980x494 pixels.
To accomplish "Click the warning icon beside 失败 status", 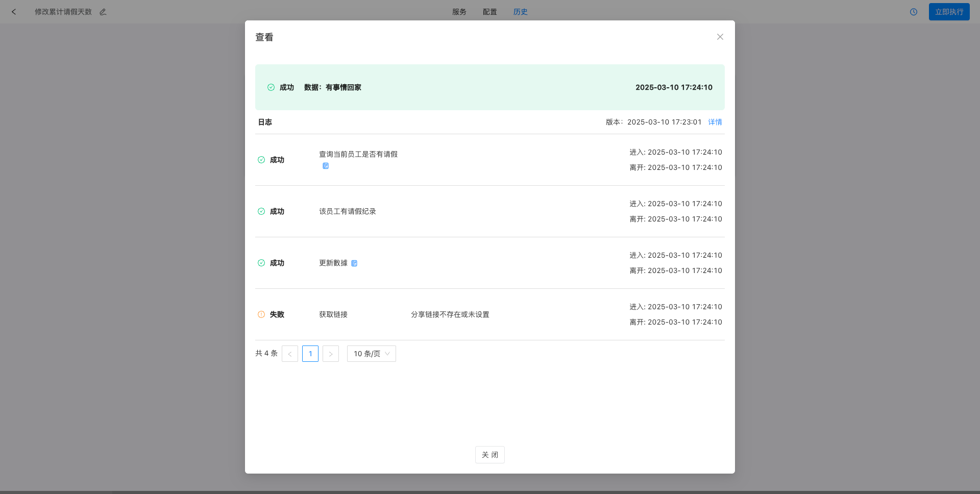I will click(261, 314).
